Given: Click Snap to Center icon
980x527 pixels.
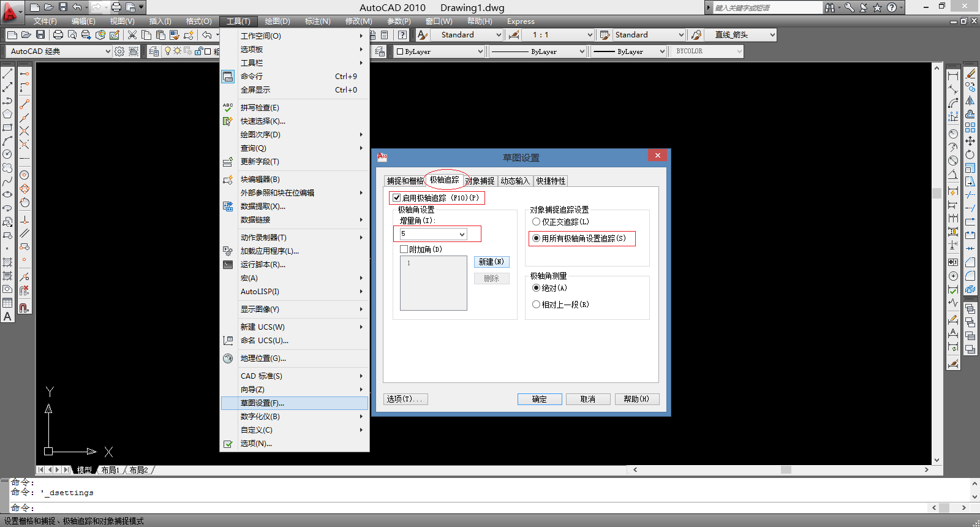Looking at the screenshot, I should click(24, 175).
